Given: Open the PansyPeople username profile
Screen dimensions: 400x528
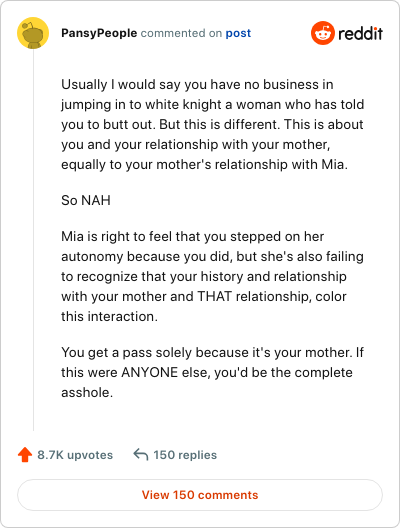Looking at the screenshot, I should click(x=99, y=33).
